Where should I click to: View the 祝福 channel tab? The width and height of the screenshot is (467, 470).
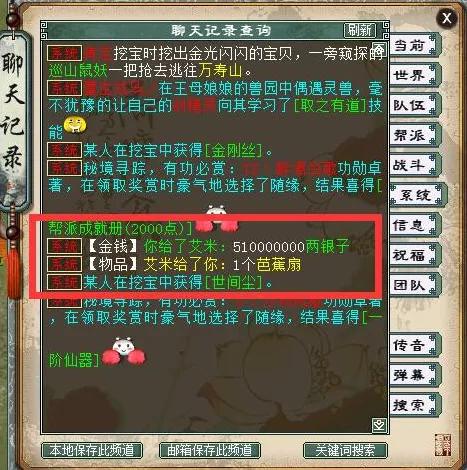pyautogui.click(x=413, y=255)
